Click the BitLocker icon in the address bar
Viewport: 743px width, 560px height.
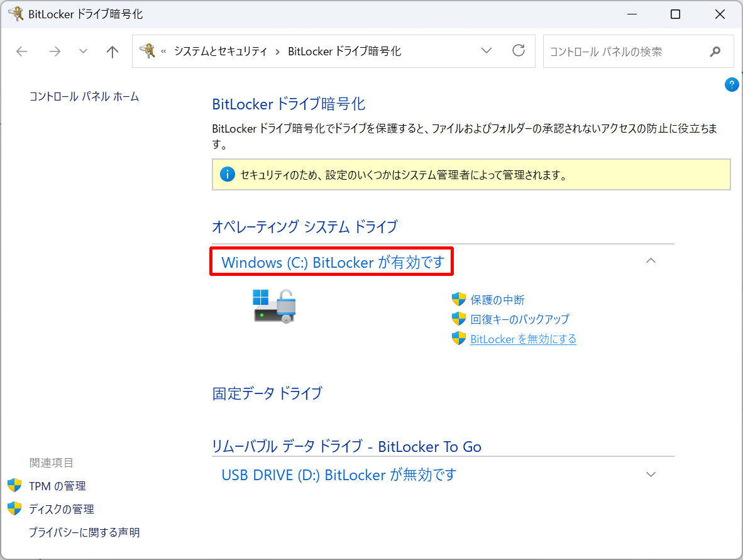pyautogui.click(x=147, y=51)
